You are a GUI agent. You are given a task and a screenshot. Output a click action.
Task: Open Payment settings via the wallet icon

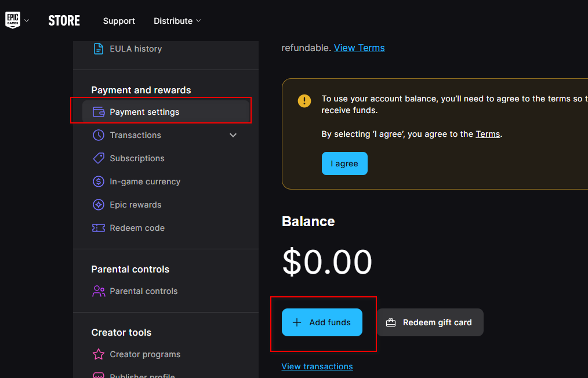click(x=99, y=111)
